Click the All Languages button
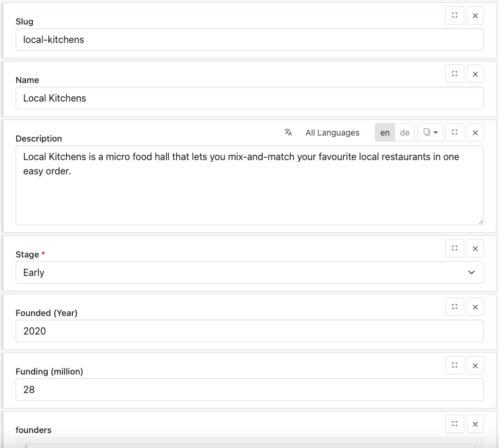Image resolution: width=499 pixels, height=448 pixels. coord(332,133)
